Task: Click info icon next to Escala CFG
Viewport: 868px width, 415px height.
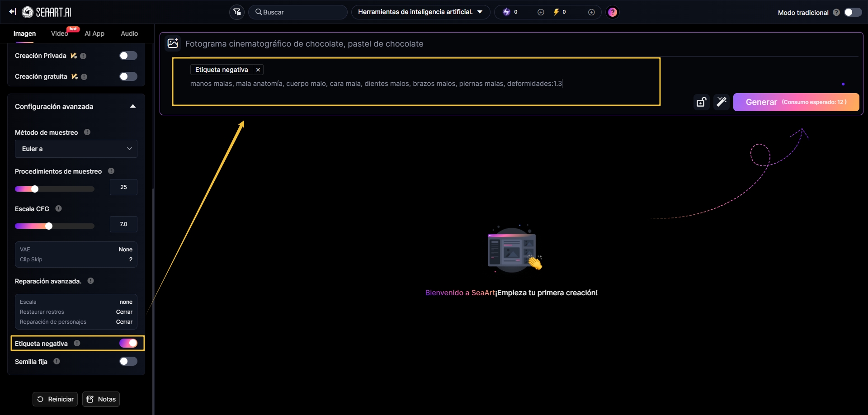Action: 58,208
